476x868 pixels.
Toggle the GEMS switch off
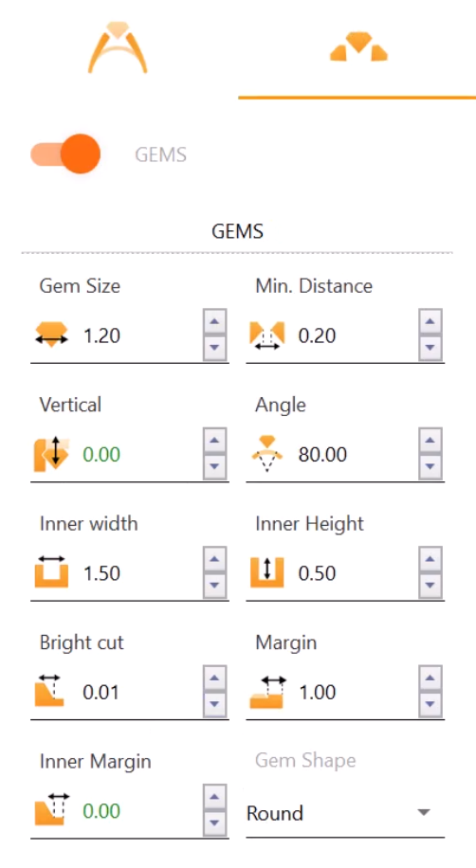[65, 154]
